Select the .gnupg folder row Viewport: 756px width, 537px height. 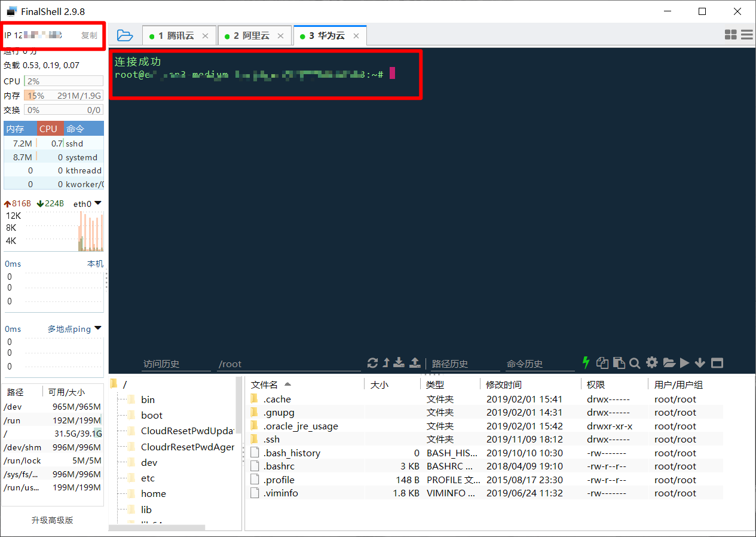click(484, 412)
